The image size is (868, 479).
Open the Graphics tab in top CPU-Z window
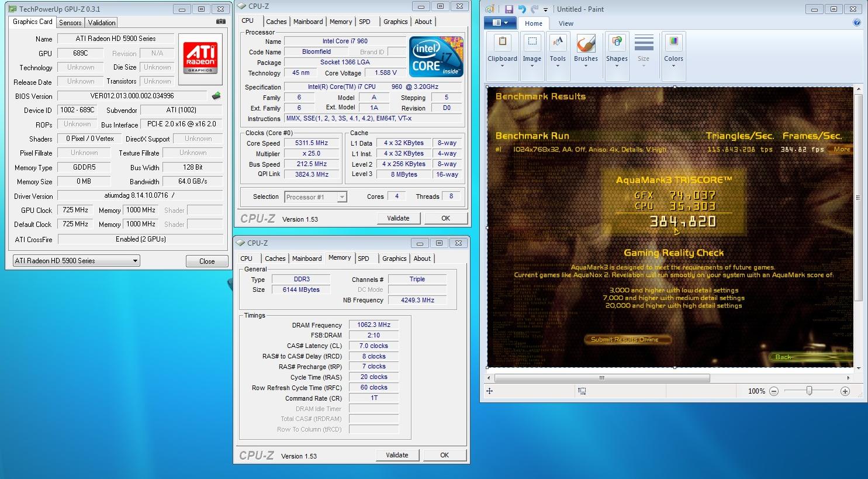coord(396,22)
